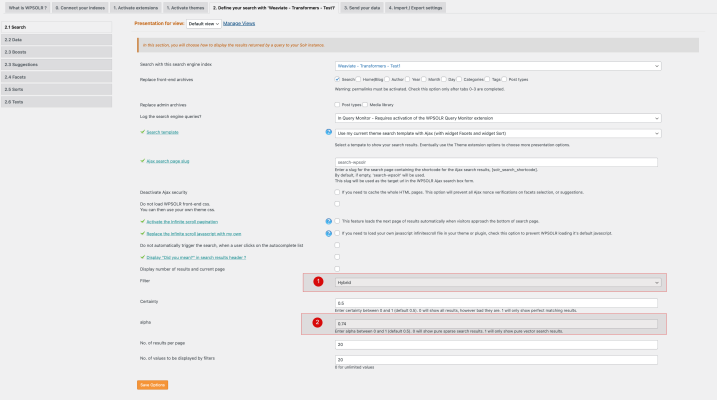Click No. of values displayed by filters field
Screen dimensions: 717x400
click(496, 360)
